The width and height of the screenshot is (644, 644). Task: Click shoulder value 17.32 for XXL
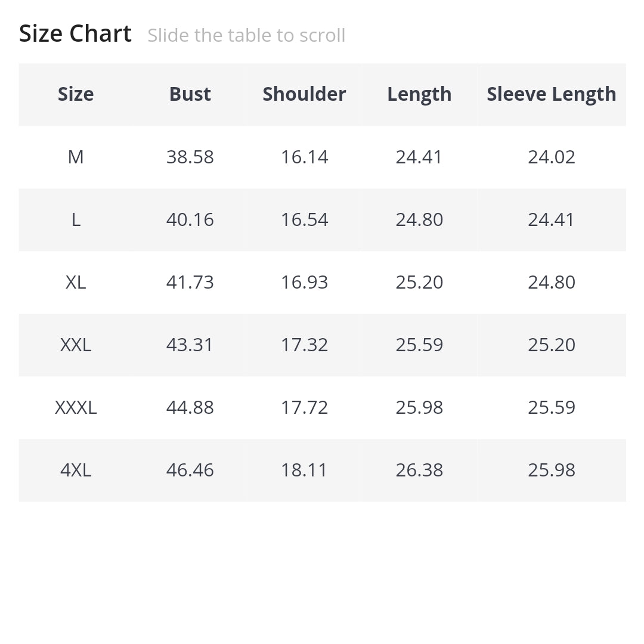click(304, 345)
